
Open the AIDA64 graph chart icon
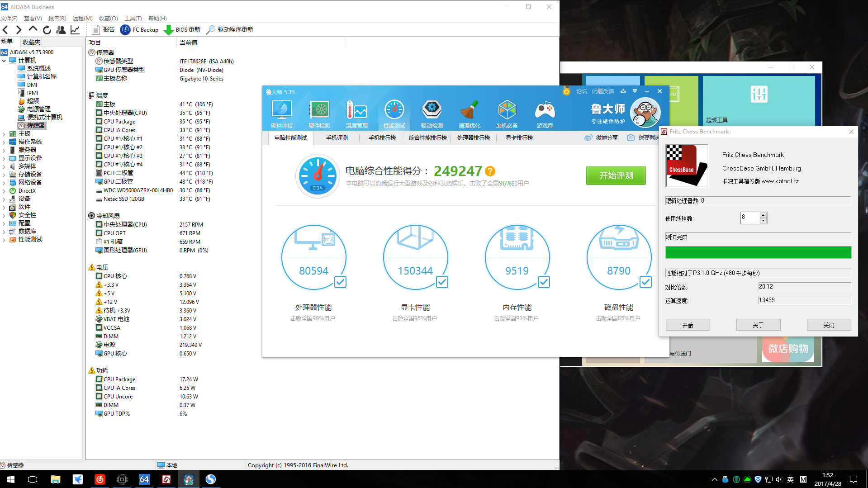pyautogui.click(x=75, y=30)
